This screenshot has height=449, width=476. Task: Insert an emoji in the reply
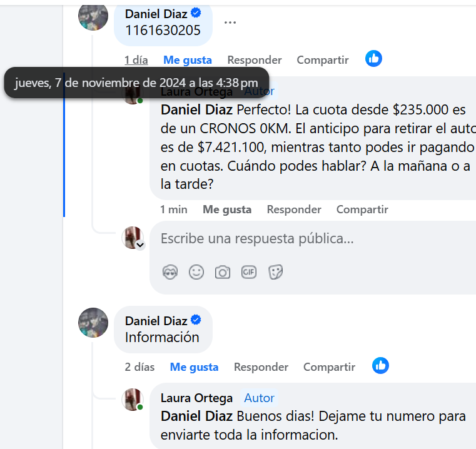[196, 272]
